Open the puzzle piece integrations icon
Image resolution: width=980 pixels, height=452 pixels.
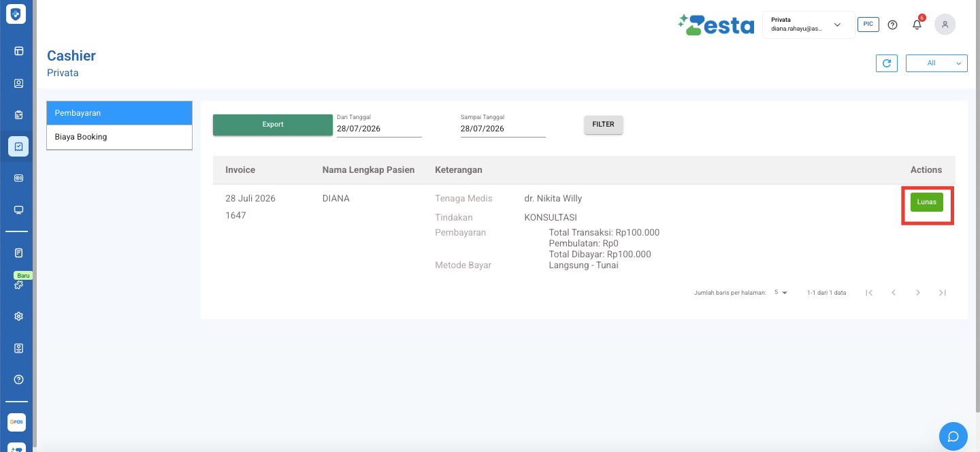pos(19,285)
